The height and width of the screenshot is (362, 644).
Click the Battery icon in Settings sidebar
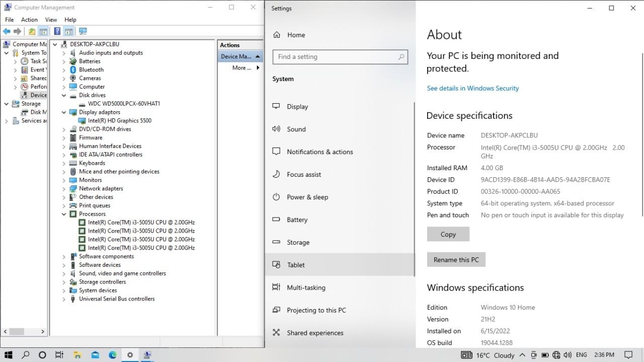pyautogui.click(x=276, y=220)
